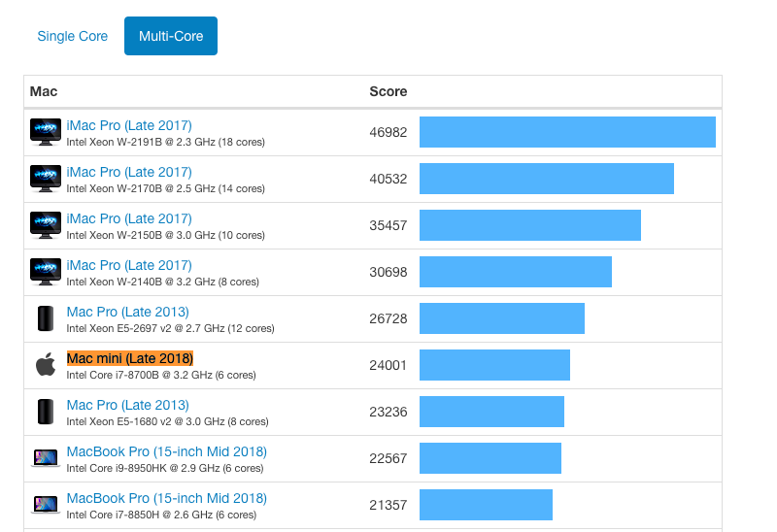Click the MacBook icon beside i7-8850H

tap(46, 505)
